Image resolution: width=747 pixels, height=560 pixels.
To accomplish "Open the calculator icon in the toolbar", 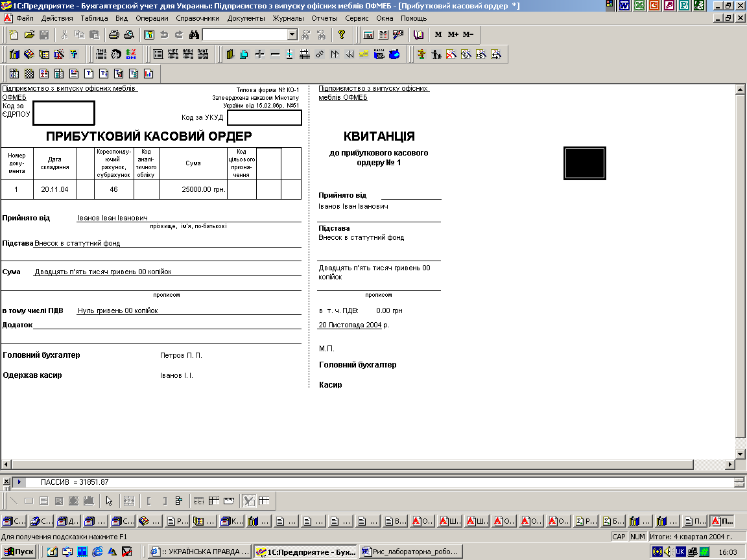I will 368,34.
